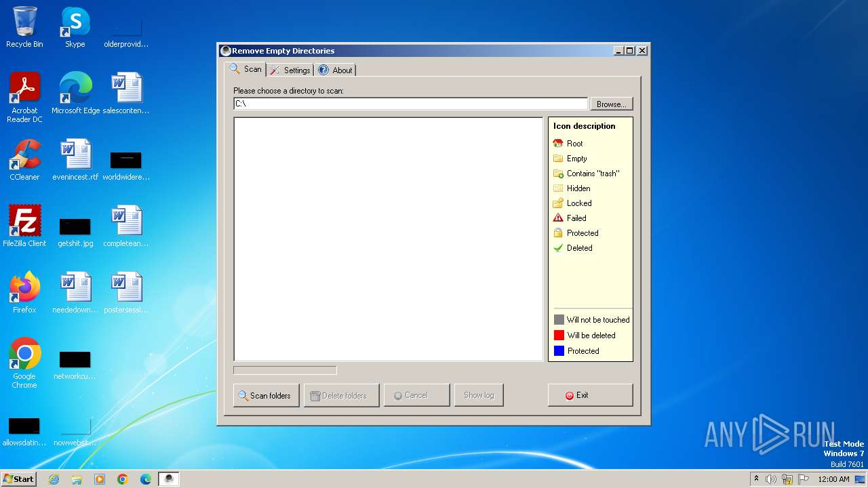This screenshot has width=868, height=488.
Task: Show hidden tray icons arrow
Action: 757,479
